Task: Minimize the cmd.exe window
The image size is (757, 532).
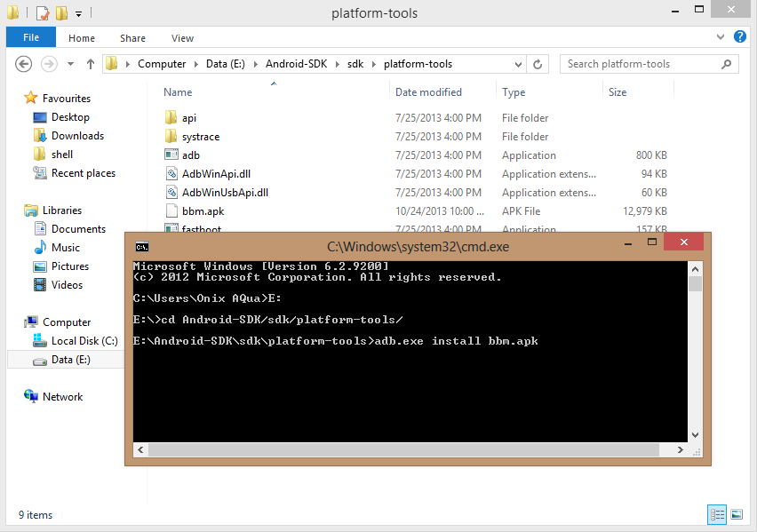Action: (628, 242)
